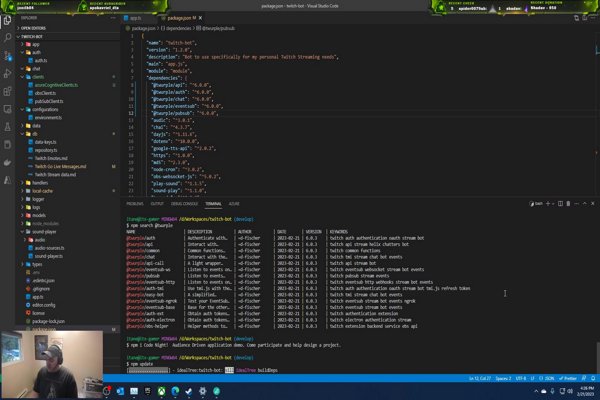Open the Run and Debug view

tap(7, 73)
